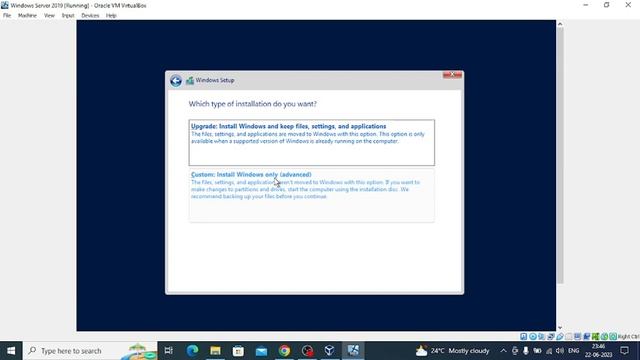
Task: Open the Windows notification center
Action: [x=624, y=351]
